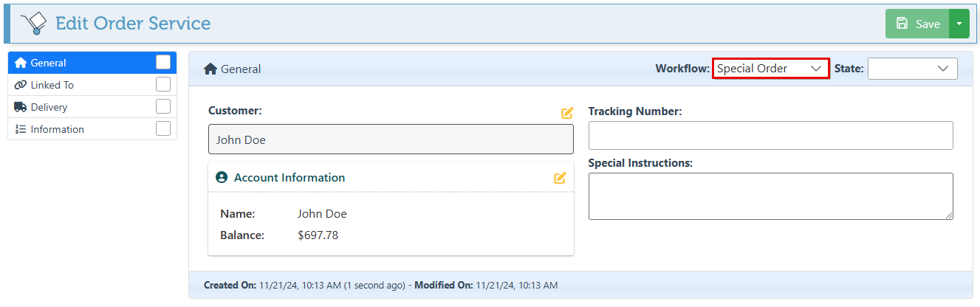Switch to the Linked To section
980x307 pixels.
[52, 85]
